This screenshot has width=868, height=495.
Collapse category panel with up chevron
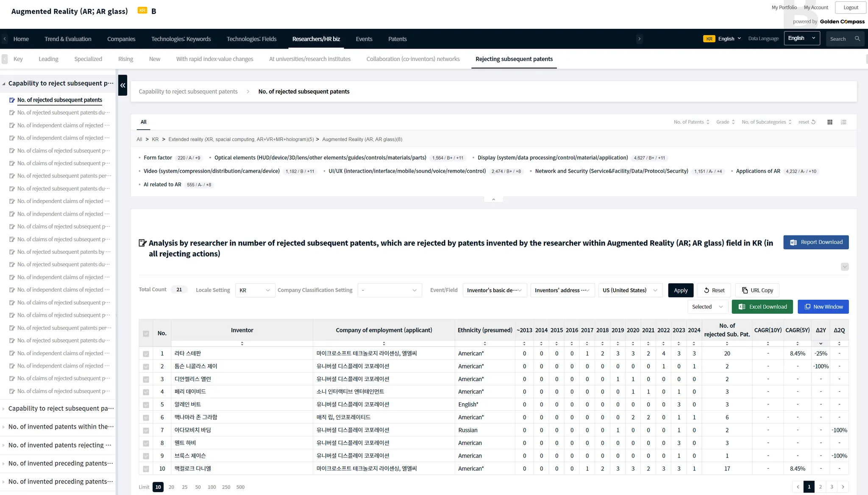493,199
